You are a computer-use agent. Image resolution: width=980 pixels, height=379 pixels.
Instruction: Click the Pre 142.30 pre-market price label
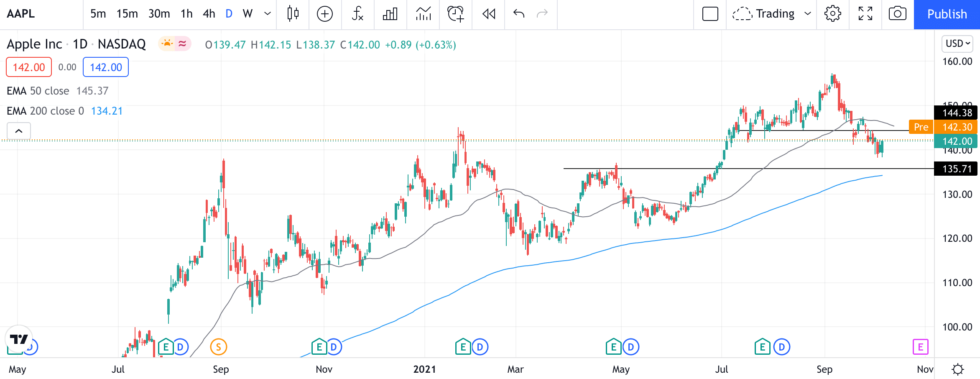pos(943,127)
